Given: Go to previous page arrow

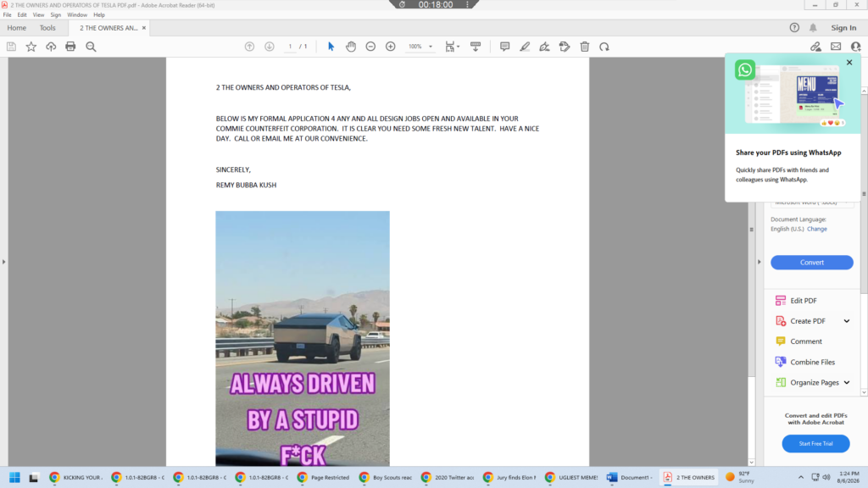Looking at the screenshot, I should pos(250,47).
